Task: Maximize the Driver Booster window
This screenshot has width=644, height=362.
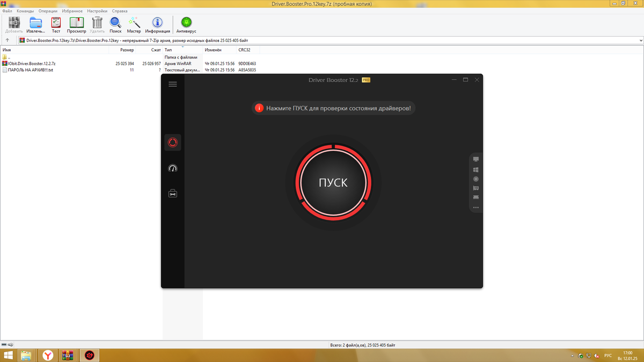Action: [x=466, y=80]
